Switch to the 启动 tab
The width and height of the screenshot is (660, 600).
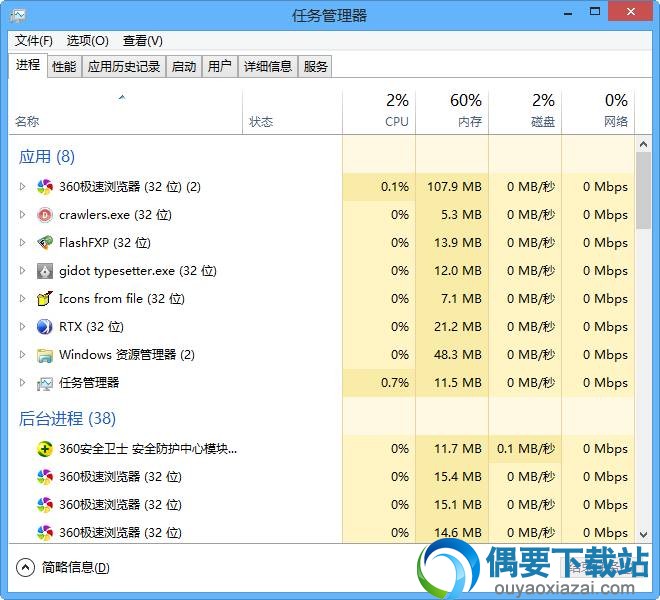[184, 67]
